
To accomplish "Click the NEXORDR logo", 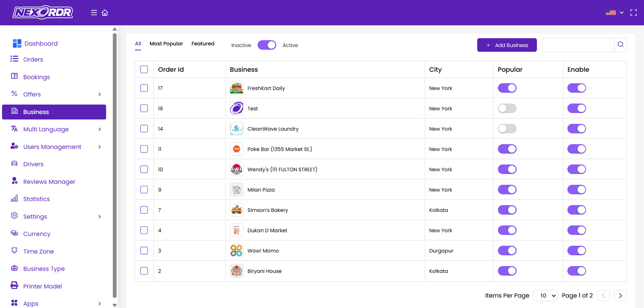I will [43, 12].
